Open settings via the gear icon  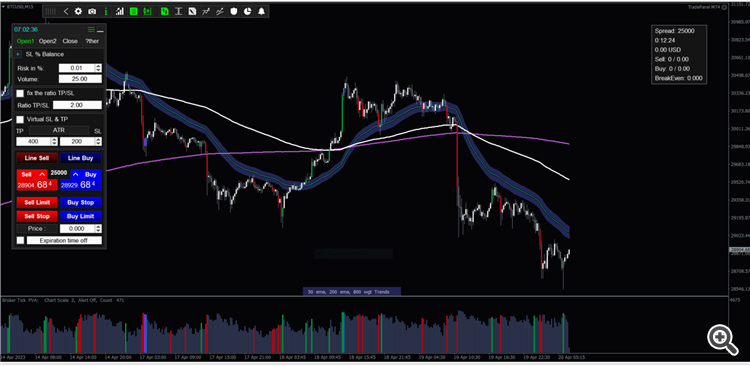click(78, 11)
